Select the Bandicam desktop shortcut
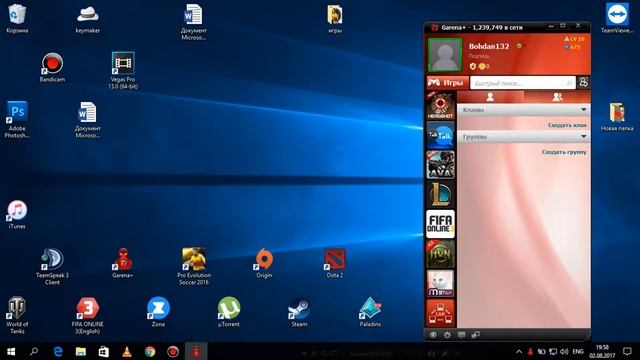640x360 pixels. tap(52, 67)
